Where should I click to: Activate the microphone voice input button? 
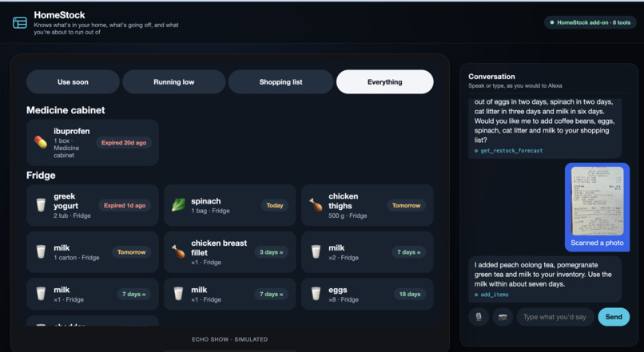tap(479, 317)
